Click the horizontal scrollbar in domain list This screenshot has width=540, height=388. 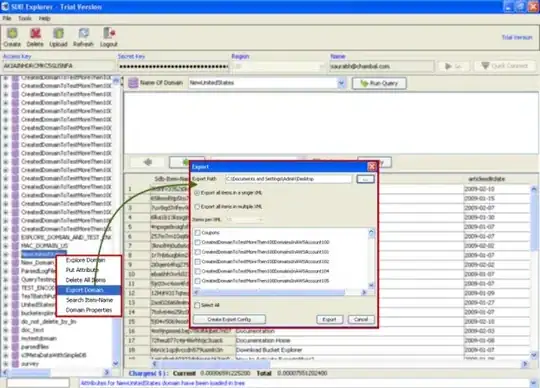(280, 292)
